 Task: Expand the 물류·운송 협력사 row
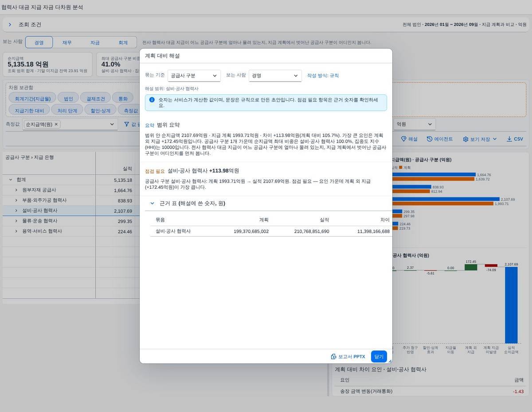click(x=16, y=221)
